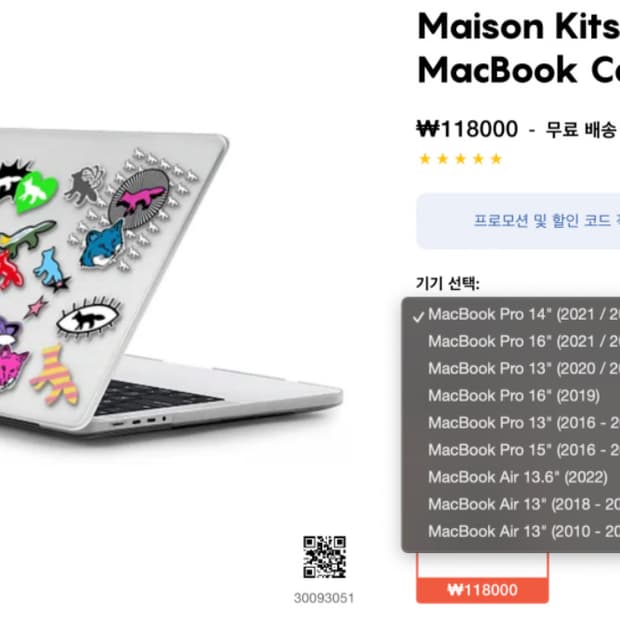Click the product code 30093051 text

[x=324, y=598]
